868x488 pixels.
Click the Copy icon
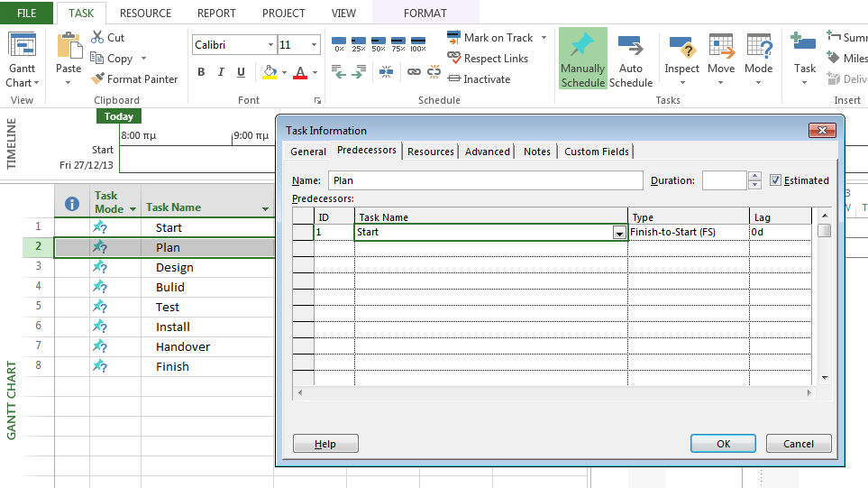tap(97, 58)
